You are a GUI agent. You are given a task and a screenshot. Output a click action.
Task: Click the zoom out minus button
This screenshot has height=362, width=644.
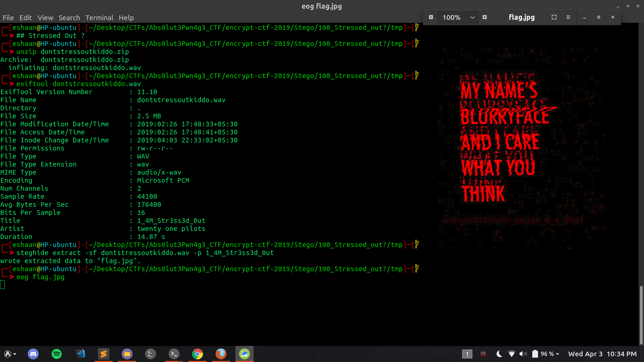(x=431, y=17)
